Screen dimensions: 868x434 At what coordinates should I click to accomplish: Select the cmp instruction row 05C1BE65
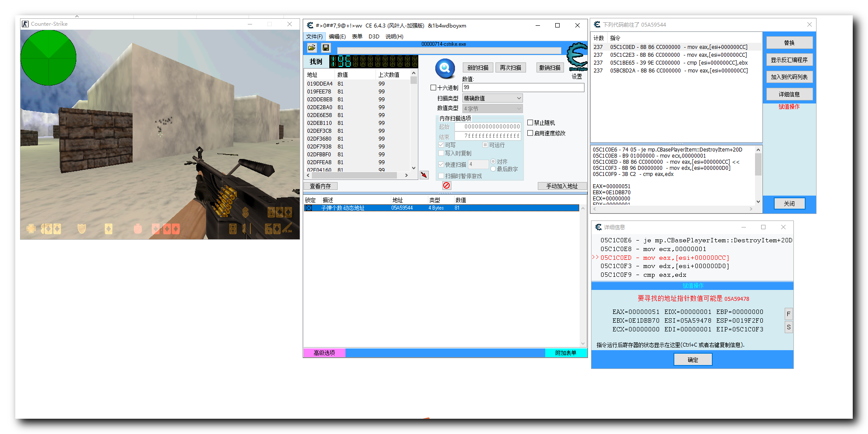676,63
